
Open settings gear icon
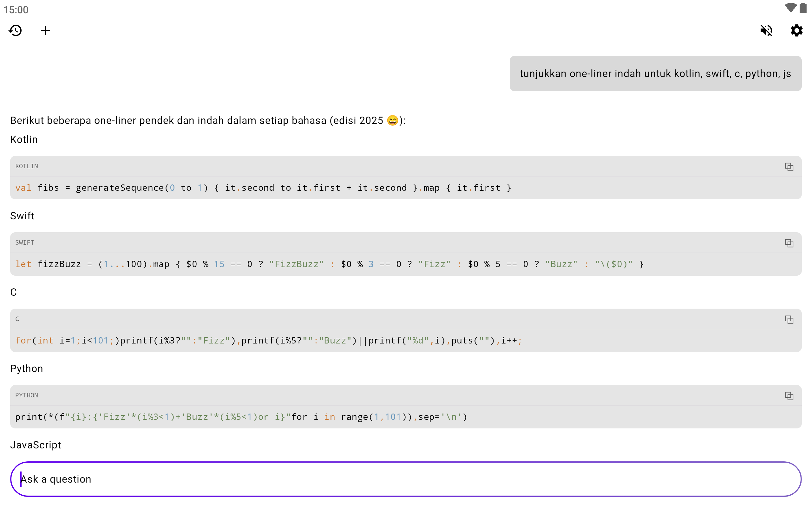[x=796, y=30]
